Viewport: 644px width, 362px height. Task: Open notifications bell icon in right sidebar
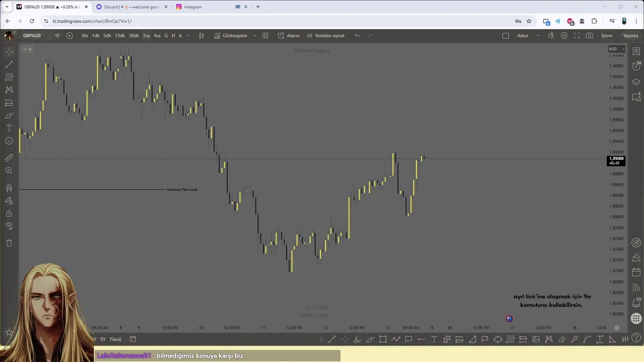(636, 303)
